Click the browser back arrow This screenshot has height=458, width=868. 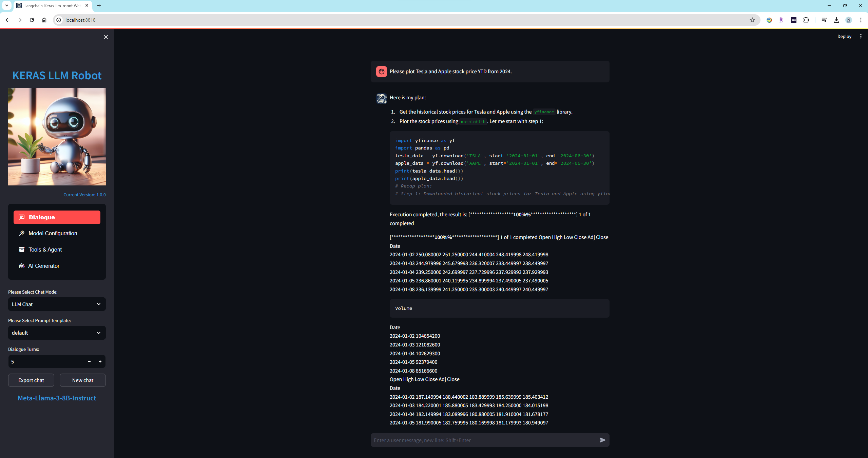[7, 20]
